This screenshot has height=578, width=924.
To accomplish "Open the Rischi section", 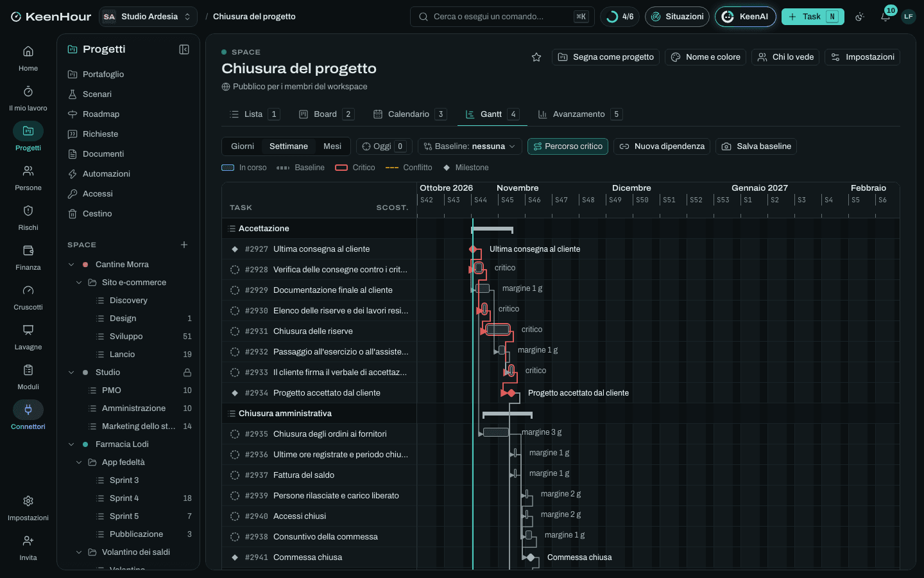I will (28, 217).
